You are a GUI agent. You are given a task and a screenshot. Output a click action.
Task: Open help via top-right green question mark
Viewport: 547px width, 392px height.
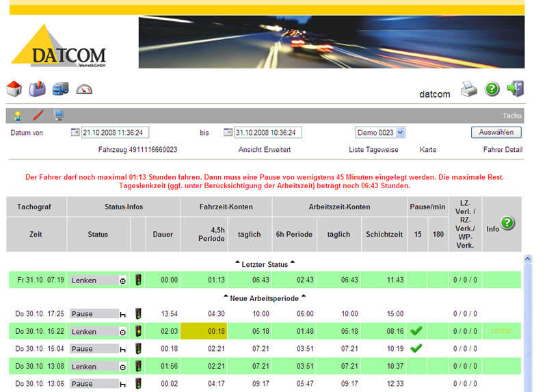point(492,89)
